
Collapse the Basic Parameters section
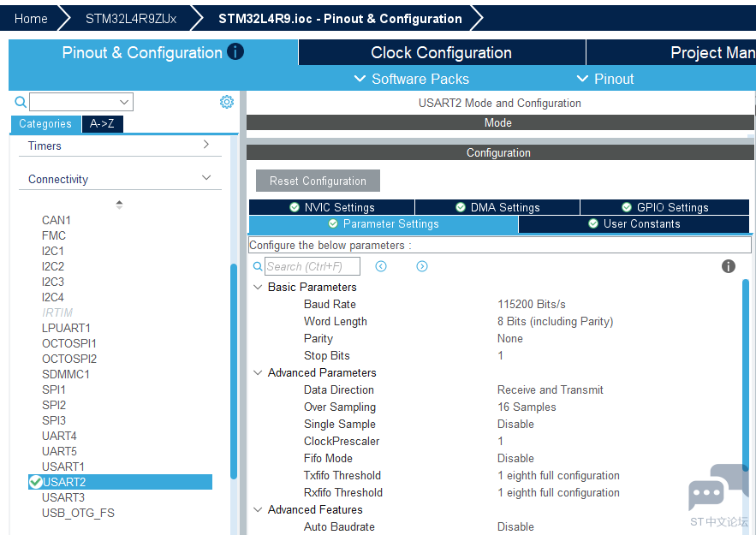click(x=258, y=287)
